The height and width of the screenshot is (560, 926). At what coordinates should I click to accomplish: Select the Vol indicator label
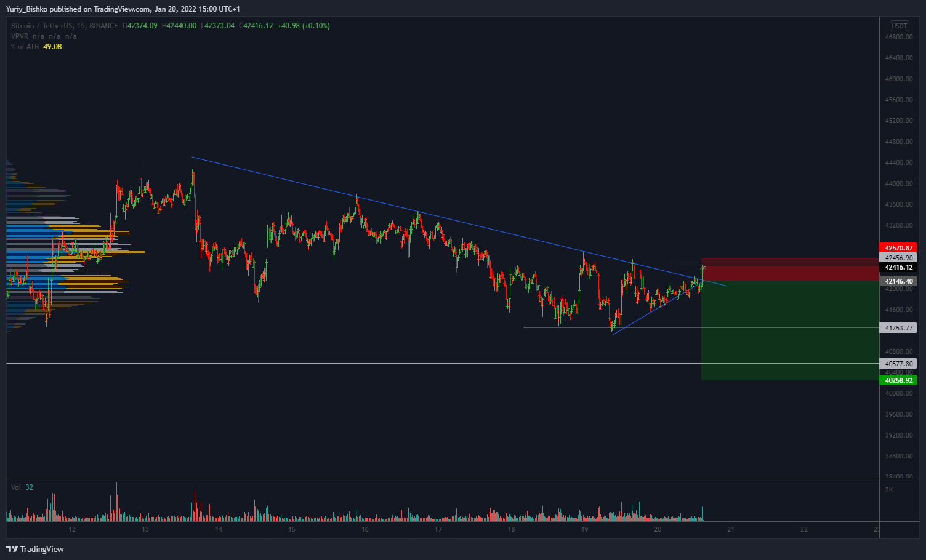pyautogui.click(x=16, y=487)
